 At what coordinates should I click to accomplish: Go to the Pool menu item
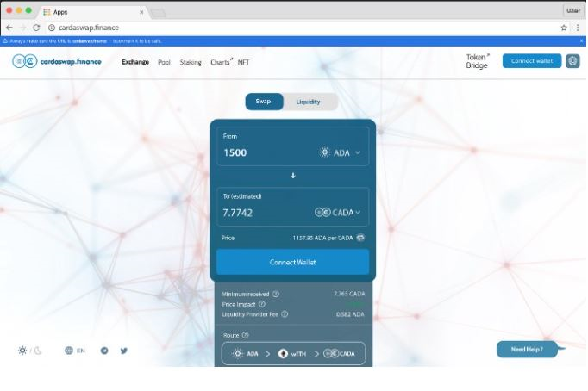[164, 62]
